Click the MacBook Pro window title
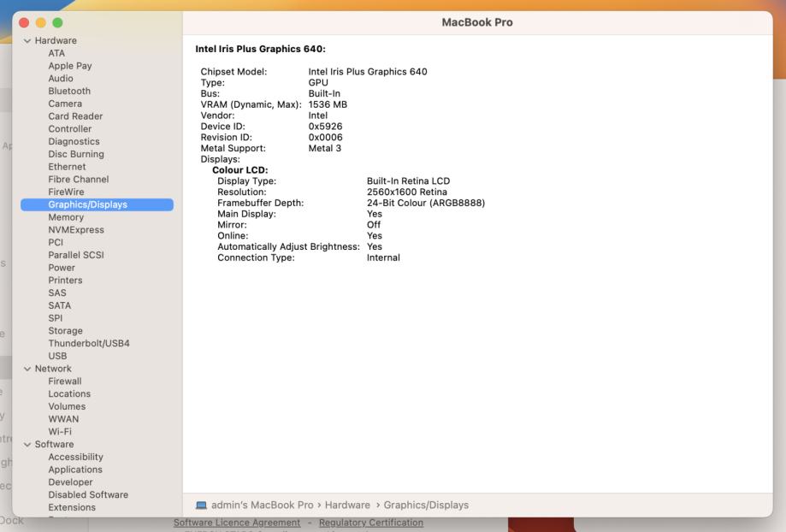This screenshot has height=532, width=786. (477, 22)
